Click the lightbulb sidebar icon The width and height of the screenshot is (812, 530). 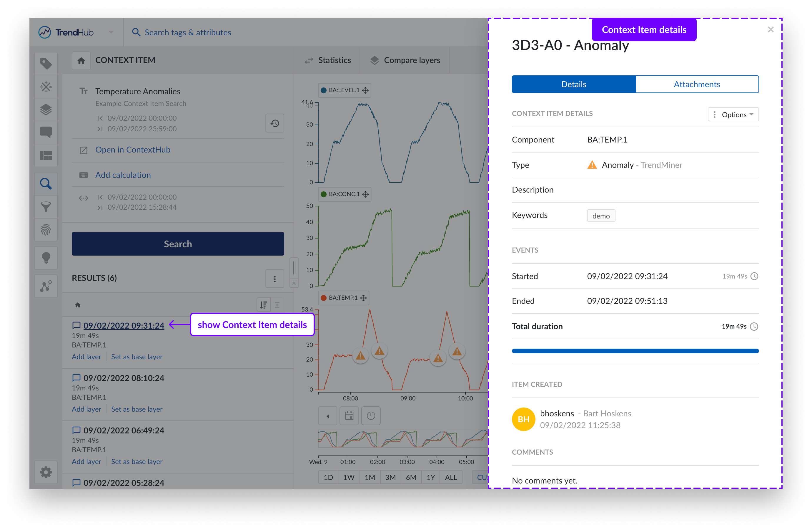point(46,257)
